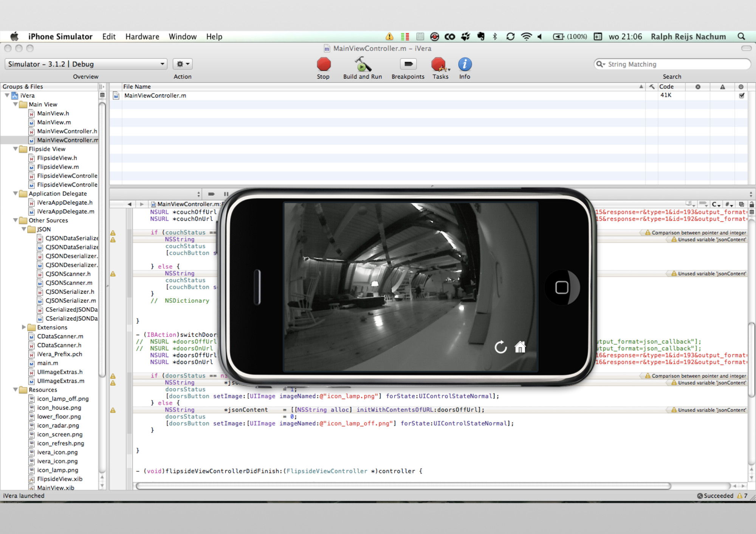Open the Window menu
This screenshot has height=534, width=756.
[183, 37]
